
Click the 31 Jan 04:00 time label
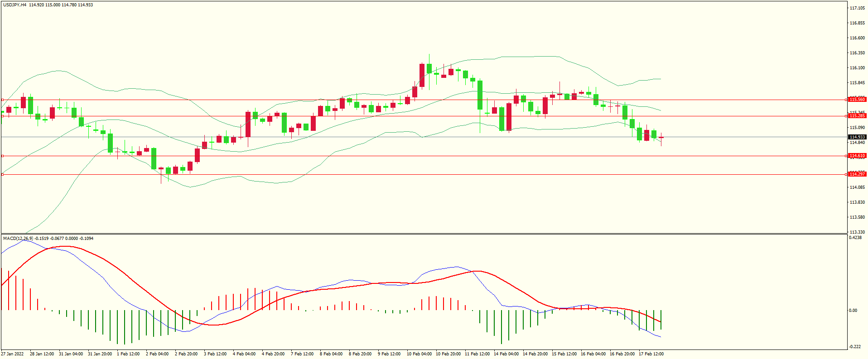point(71,354)
